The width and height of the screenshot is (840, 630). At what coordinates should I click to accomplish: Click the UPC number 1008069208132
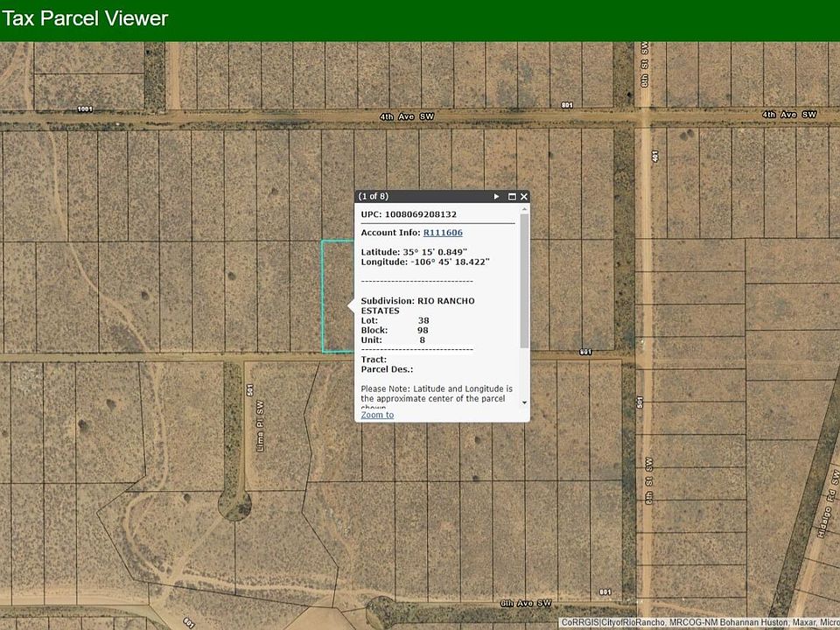(409, 214)
